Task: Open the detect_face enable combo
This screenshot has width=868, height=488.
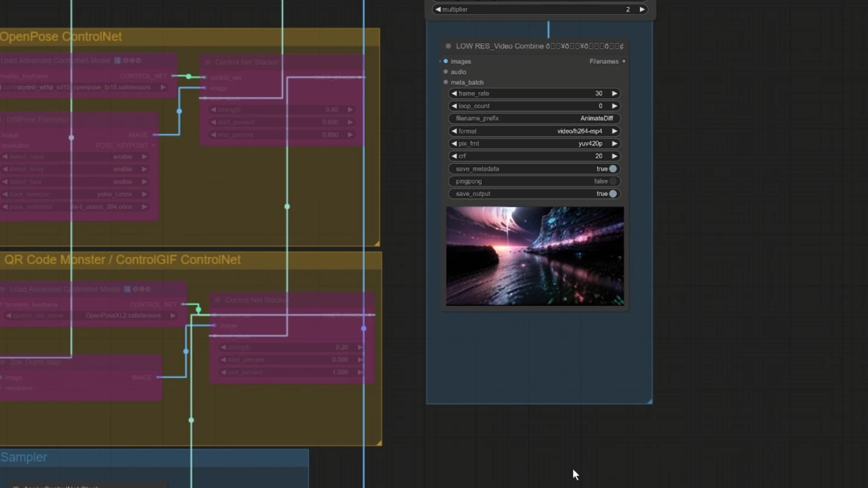Action: tap(75, 181)
